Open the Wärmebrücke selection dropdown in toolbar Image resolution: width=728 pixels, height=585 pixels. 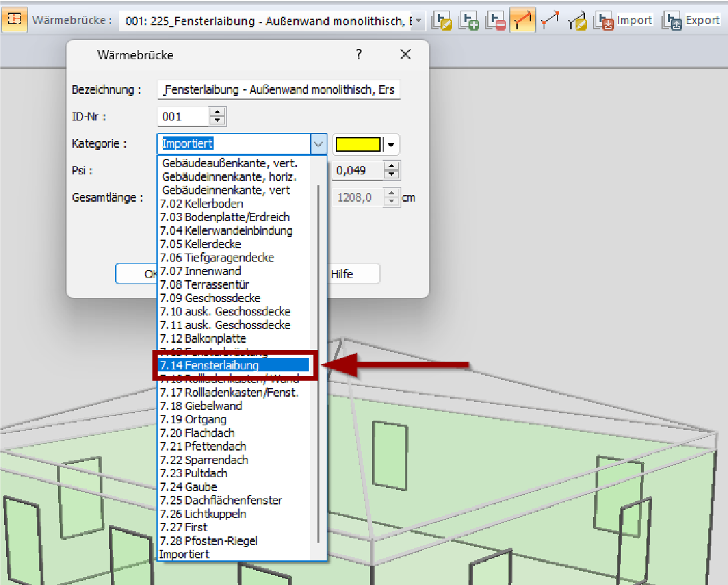pos(418,21)
